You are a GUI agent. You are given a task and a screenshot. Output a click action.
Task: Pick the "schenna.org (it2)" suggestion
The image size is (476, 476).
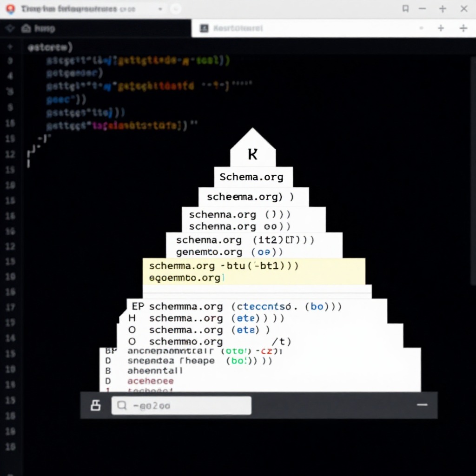pos(245,240)
